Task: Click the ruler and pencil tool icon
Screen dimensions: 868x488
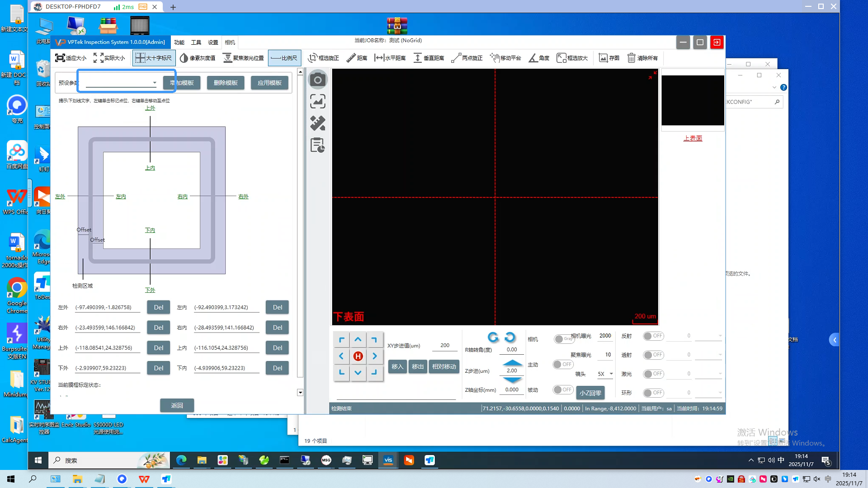Action: [x=317, y=123]
